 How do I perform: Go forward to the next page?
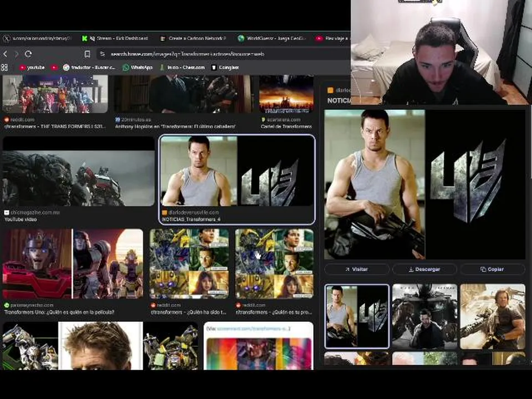click(x=16, y=54)
